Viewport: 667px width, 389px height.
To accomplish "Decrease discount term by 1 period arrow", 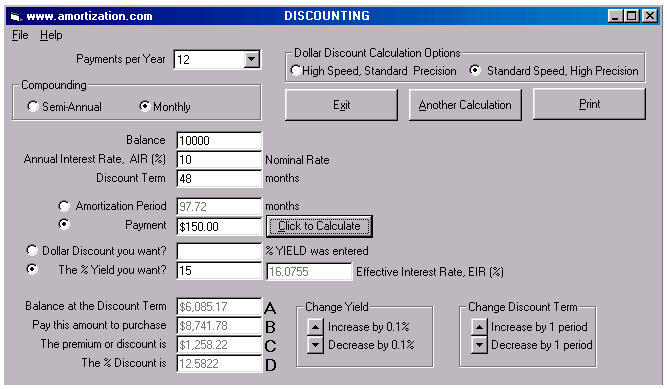I will [x=479, y=345].
